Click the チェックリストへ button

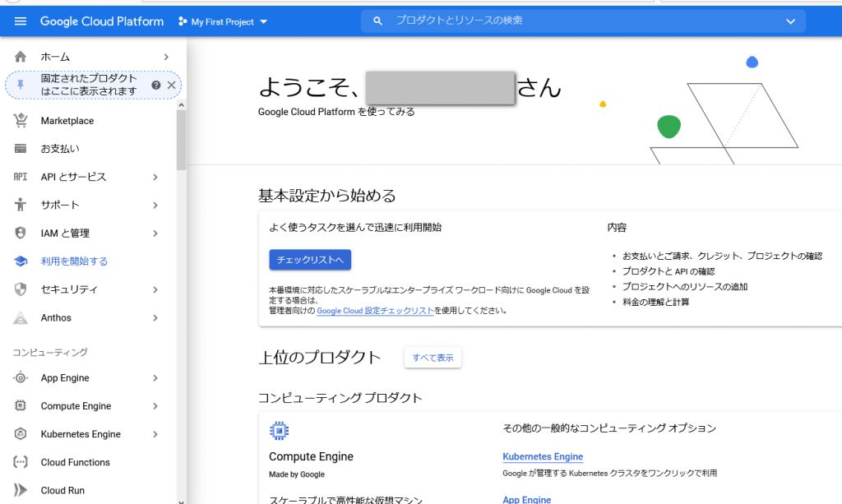click(x=310, y=260)
